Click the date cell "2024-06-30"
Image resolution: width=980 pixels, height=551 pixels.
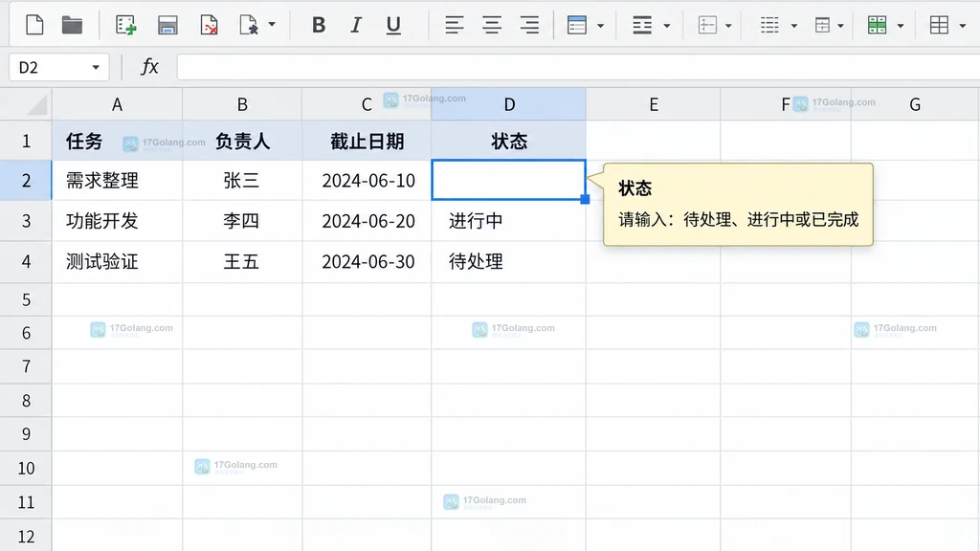tap(367, 261)
